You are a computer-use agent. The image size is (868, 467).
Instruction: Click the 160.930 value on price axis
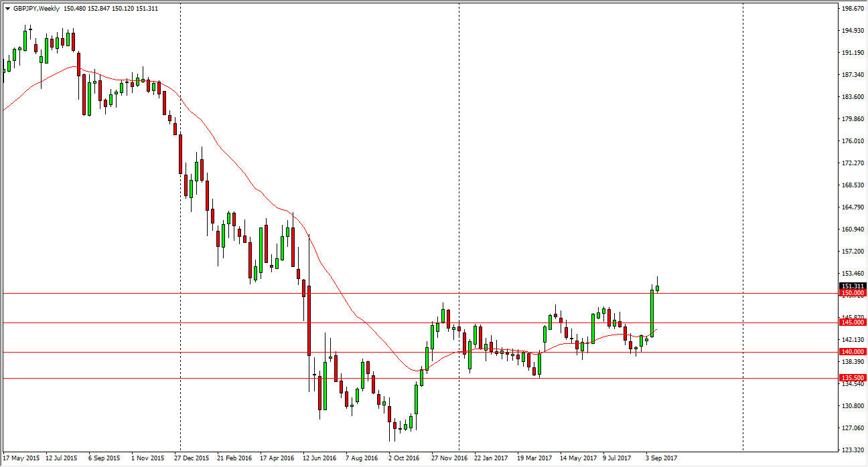(853, 229)
